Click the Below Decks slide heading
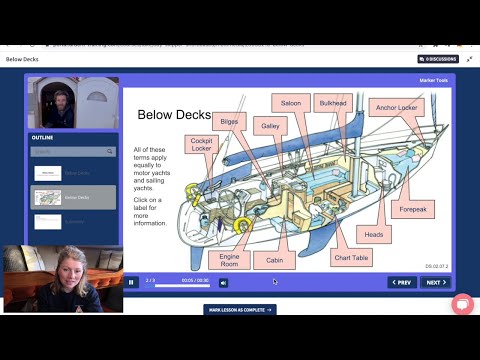 point(174,115)
